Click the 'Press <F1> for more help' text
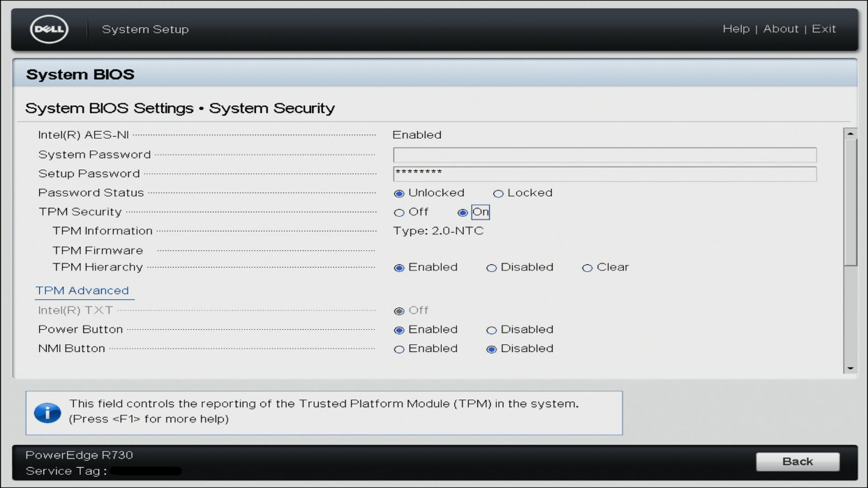The image size is (868, 488). pos(149,419)
